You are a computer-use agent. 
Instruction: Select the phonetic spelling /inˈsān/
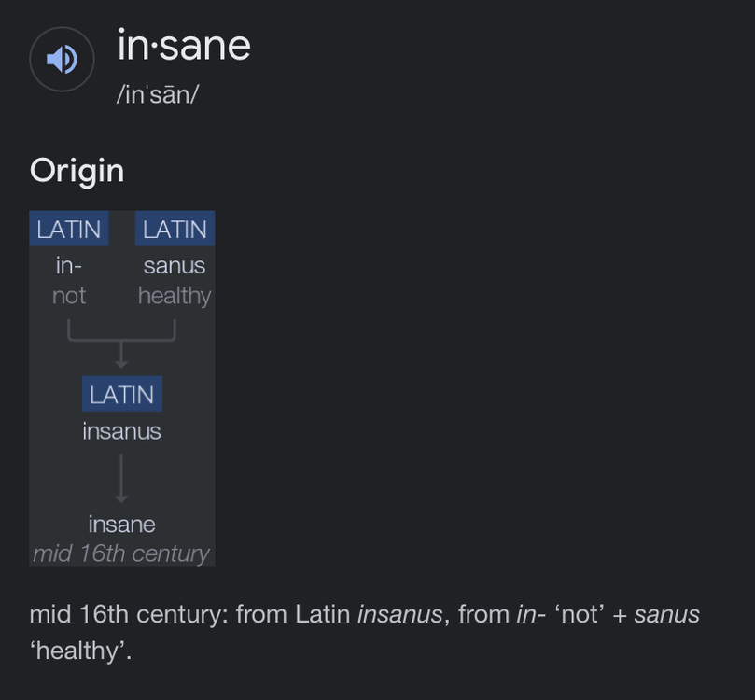[158, 94]
